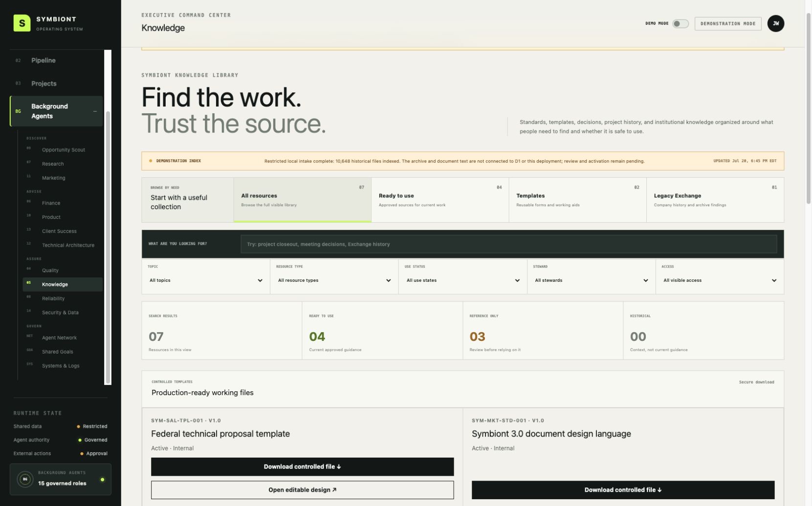Click the main page vertical scrollbar
Viewport: 812px width, 506px height.
point(808,108)
